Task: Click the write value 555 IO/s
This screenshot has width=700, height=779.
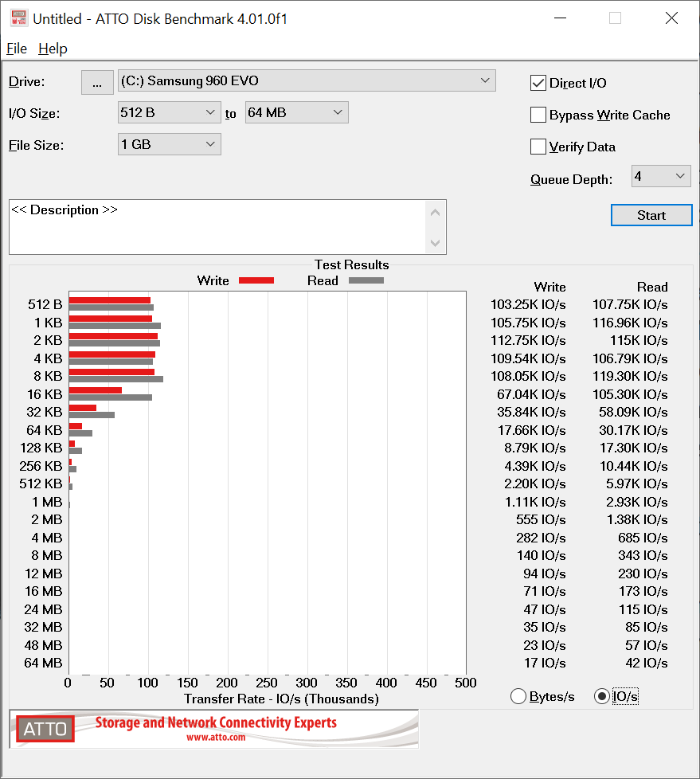Action: click(x=541, y=519)
